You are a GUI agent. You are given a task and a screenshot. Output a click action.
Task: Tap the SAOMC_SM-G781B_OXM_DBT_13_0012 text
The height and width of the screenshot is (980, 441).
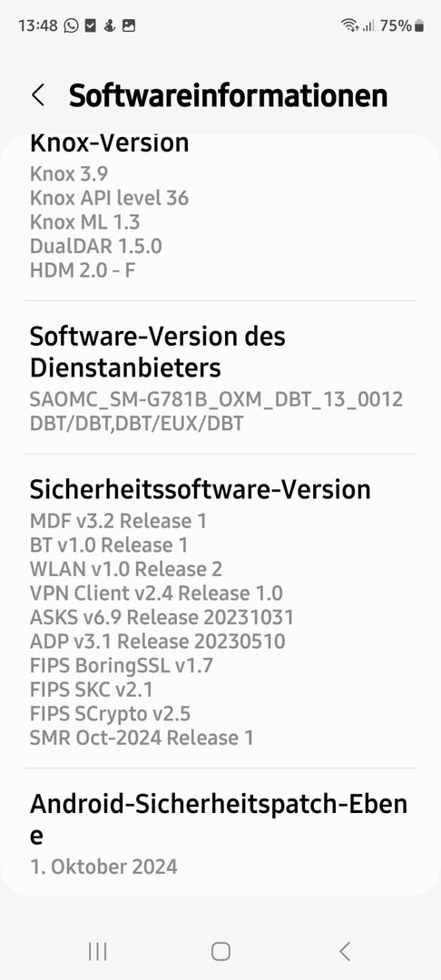(x=216, y=398)
